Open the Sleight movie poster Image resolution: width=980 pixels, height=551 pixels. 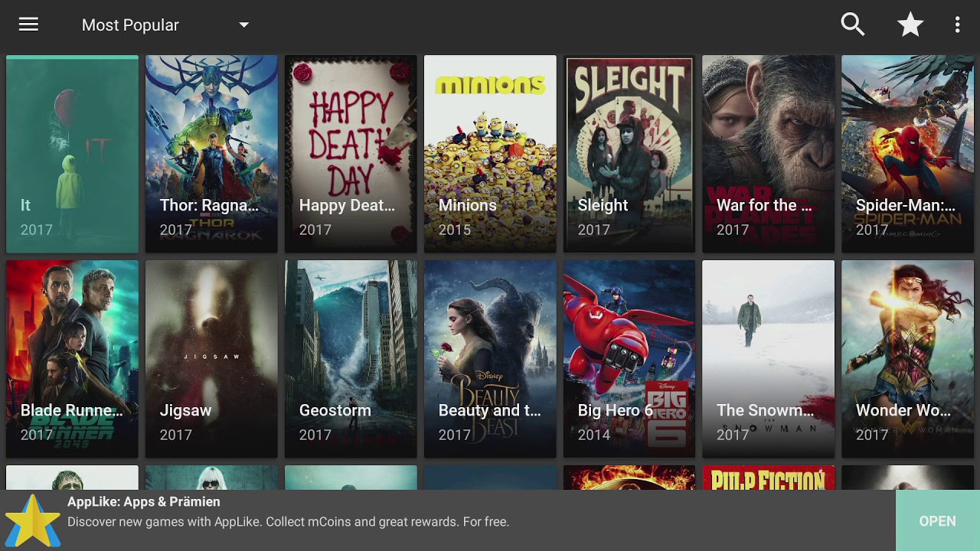[x=629, y=154]
